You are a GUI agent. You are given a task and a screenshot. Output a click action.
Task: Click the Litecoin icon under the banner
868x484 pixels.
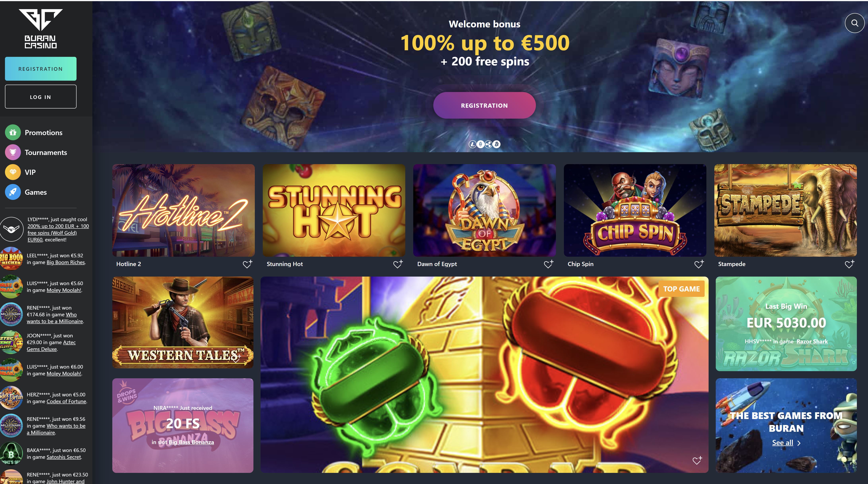click(472, 144)
